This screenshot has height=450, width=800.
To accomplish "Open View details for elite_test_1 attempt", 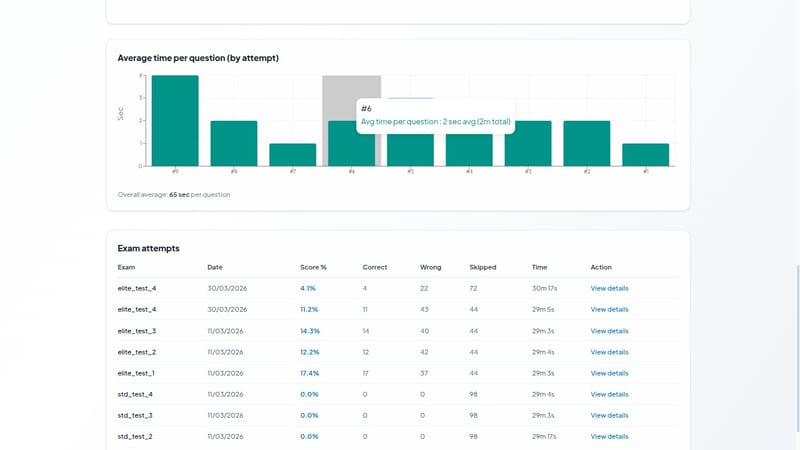I will pyautogui.click(x=609, y=373).
